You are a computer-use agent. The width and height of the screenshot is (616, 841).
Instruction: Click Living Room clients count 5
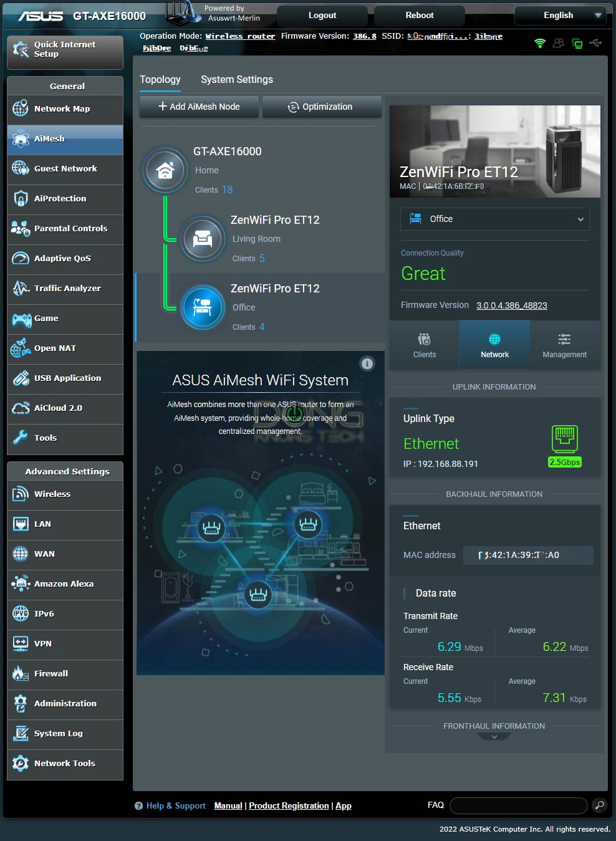click(x=262, y=258)
